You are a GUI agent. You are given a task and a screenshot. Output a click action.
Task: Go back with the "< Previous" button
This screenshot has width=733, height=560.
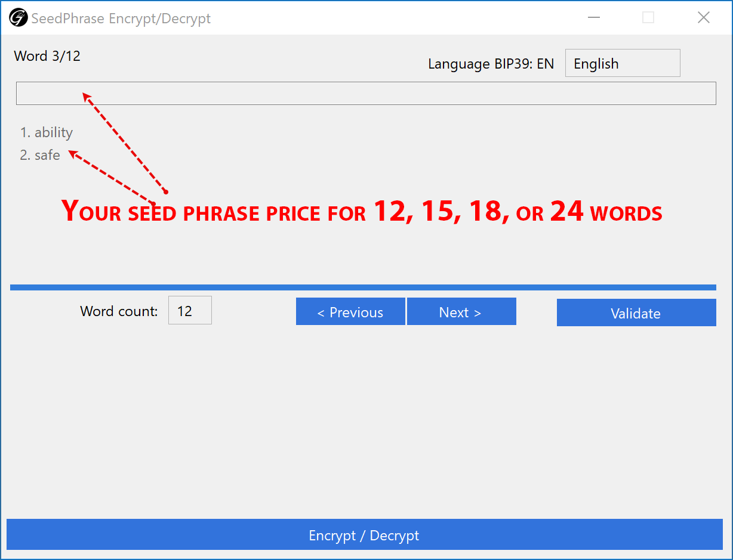click(350, 312)
